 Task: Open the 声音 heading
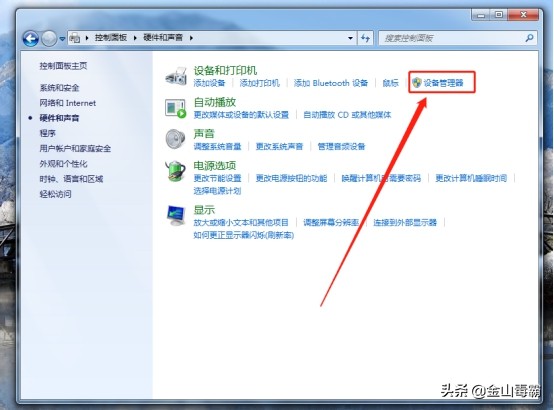[204, 134]
